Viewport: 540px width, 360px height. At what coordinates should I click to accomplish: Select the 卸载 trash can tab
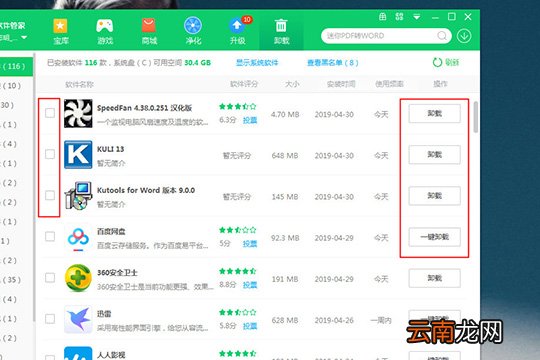pos(281,31)
